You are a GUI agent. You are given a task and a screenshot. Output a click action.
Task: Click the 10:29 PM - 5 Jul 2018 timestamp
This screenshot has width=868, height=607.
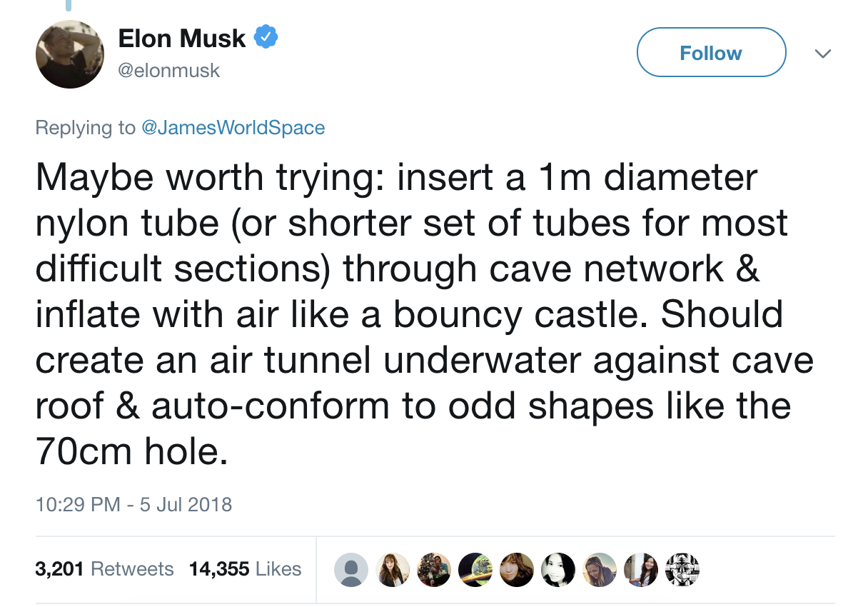click(133, 504)
